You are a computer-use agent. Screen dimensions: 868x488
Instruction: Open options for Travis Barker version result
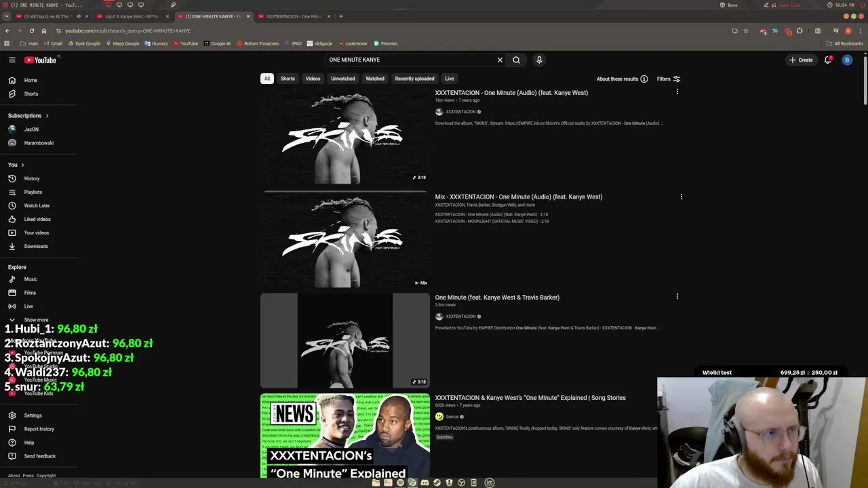click(x=677, y=296)
